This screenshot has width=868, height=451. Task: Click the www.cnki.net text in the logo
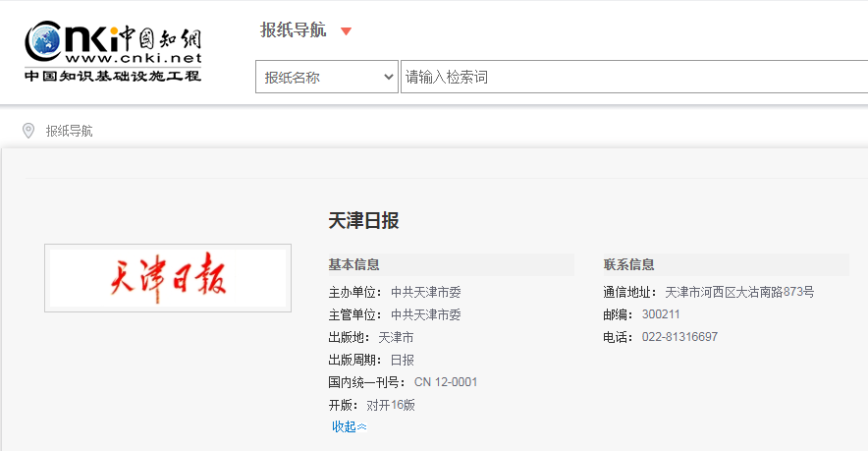[x=134, y=58]
